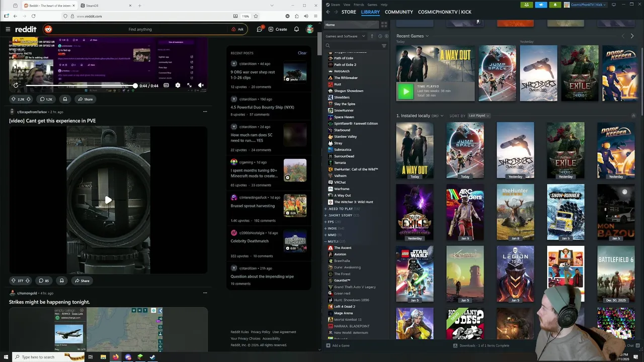This screenshot has width=644, height=362.
Task: Open options for the Asmongold post
Action: point(205,293)
